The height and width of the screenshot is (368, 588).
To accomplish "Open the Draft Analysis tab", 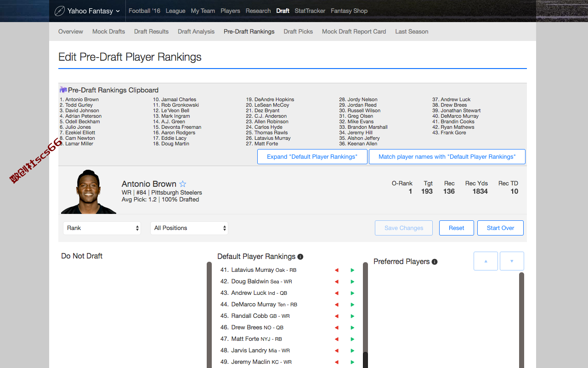I will [x=196, y=31].
